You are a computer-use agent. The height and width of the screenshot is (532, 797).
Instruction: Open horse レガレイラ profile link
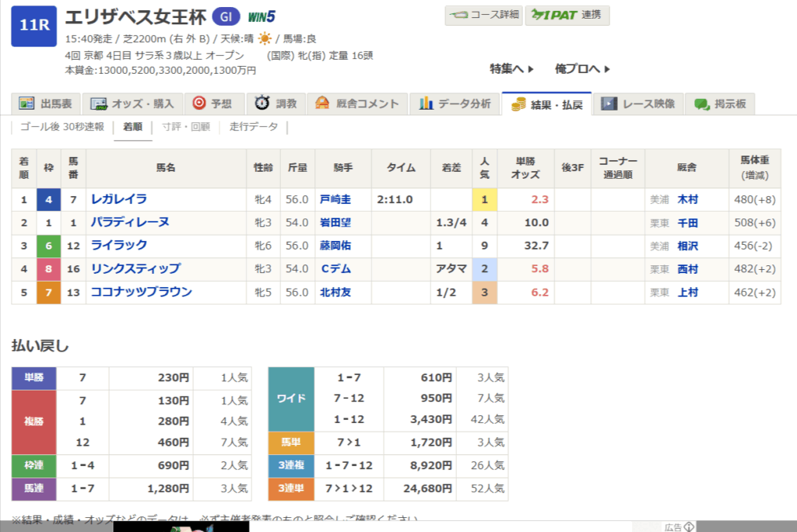tap(119, 199)
